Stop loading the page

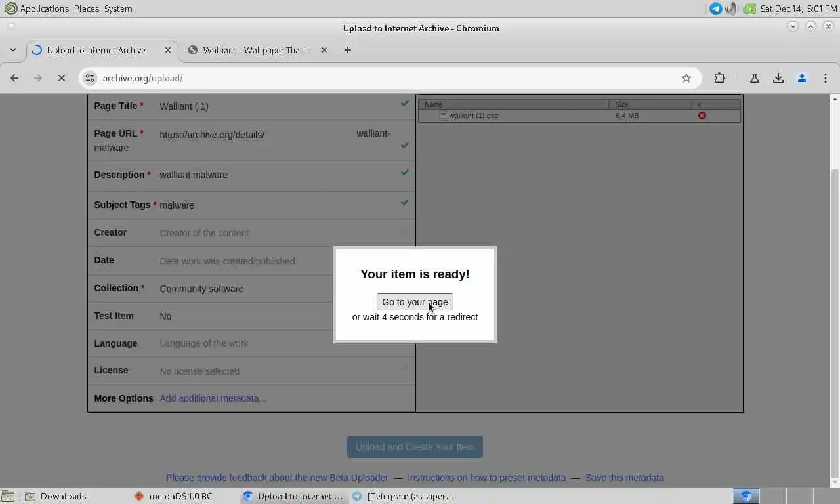pos(62,78)
